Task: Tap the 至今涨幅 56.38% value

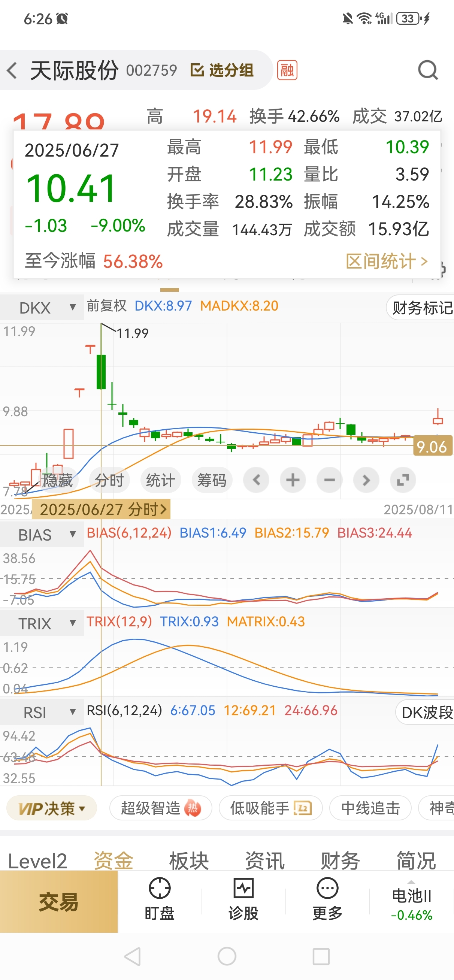Action: (133, 261)
